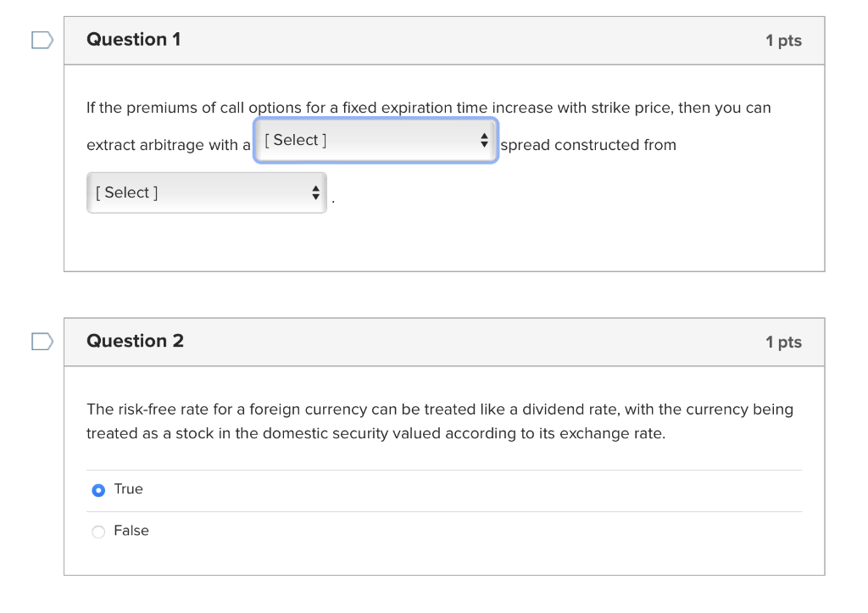
Task: Click the '1 pts' label for Question 2
Action: [x=783, y=343]
